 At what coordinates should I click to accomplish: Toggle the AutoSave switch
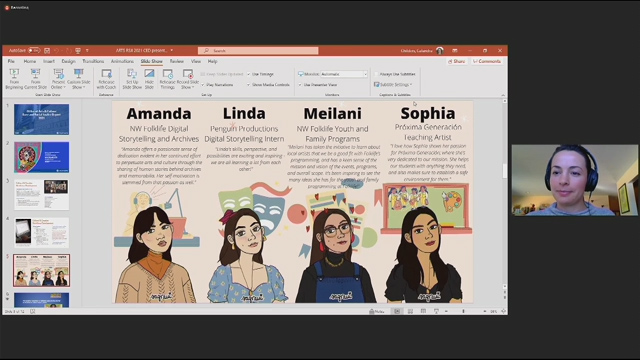point(34,51)
